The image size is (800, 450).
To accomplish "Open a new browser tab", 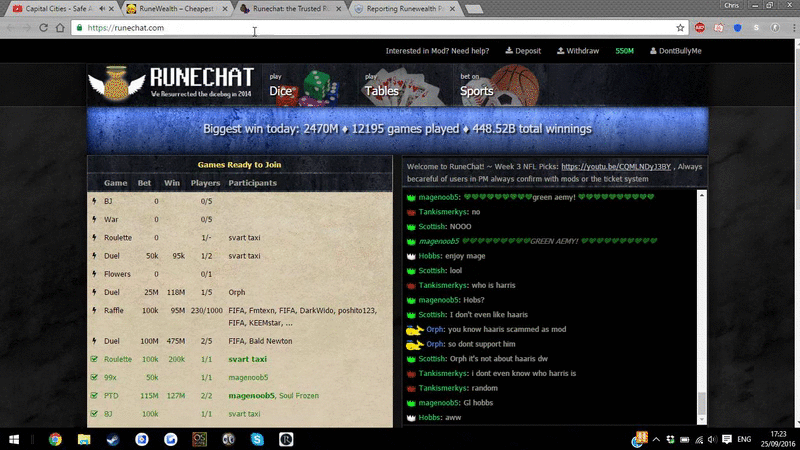I will pos(474,9).
